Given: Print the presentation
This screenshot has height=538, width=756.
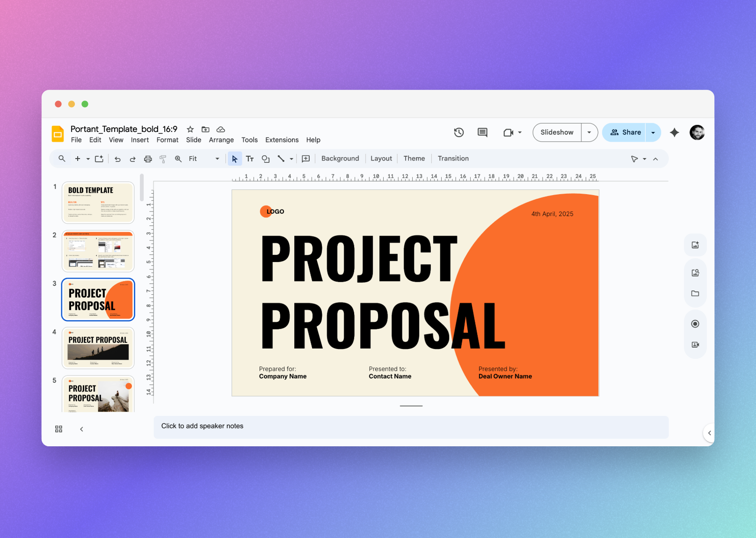Looking at the screenshot, I should [x=148, y=159].
